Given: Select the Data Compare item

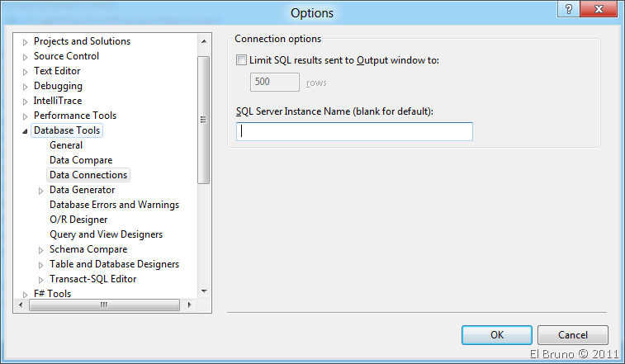Looking at the screenshot, I should tap(81, 160).
